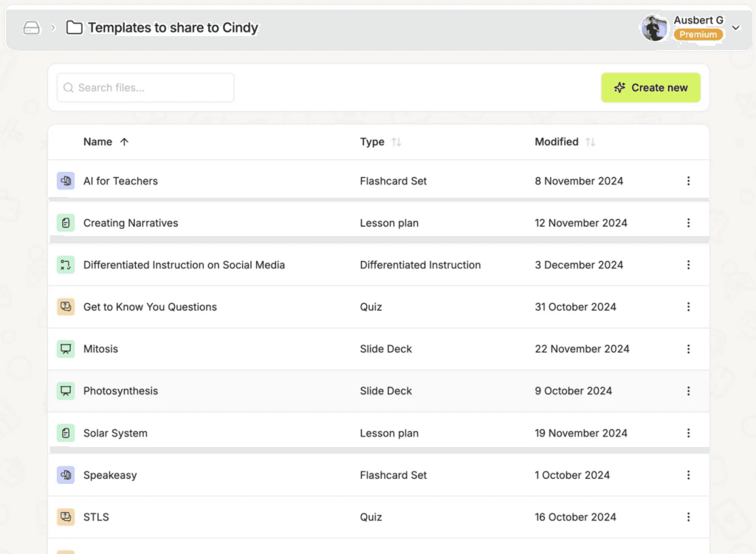The image size is (756, 554).
Task: Open more options for Mitosis
Action: click(689, 349)
